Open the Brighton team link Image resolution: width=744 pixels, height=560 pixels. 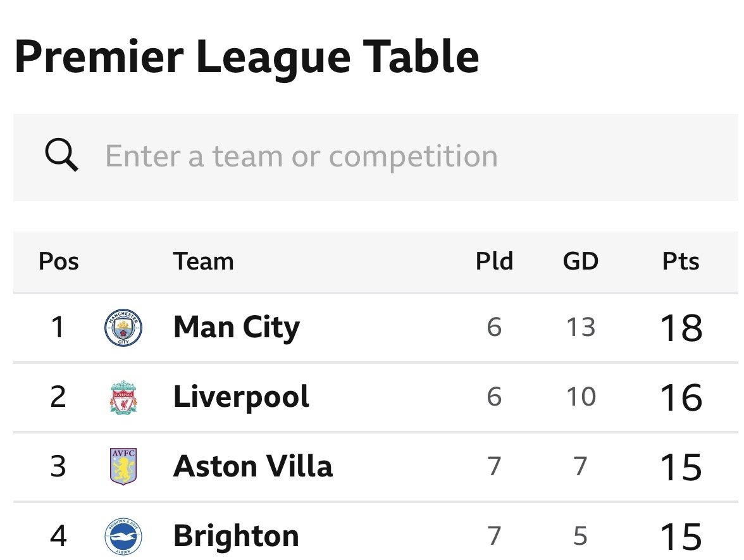(237, 537)
